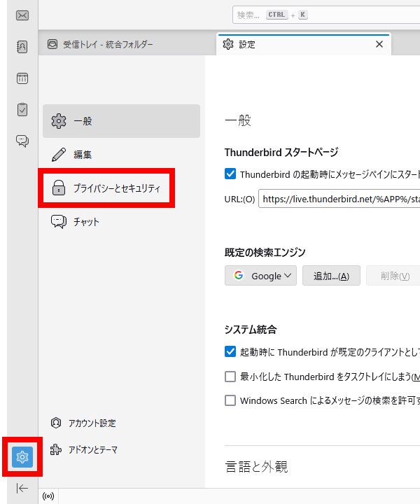Viewport: 420px width, 504px height.
Task: Click the start page URL field
Action: 339,199
